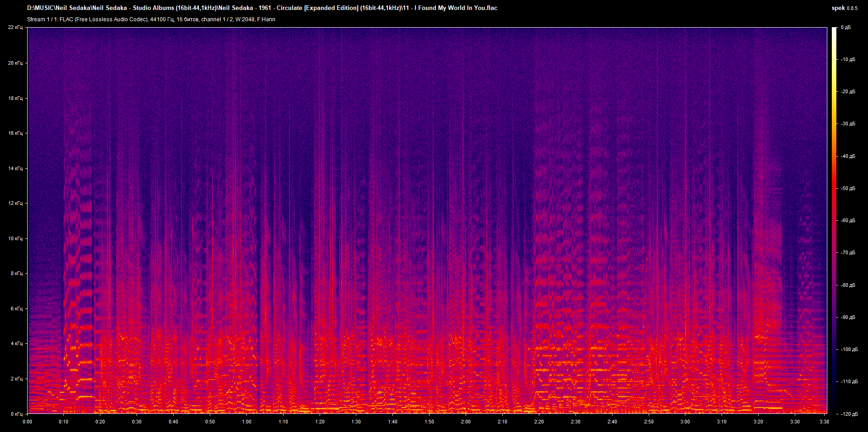Click the file path title text
This screenshot has height=432, width=868.
pyautogui.click(x=262, y=8)
